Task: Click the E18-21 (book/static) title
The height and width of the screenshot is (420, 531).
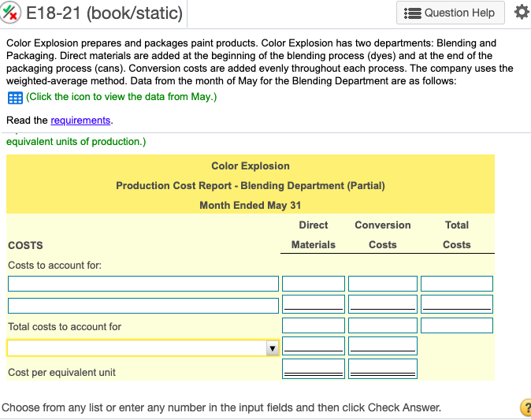Action: [x=104, y=13]
